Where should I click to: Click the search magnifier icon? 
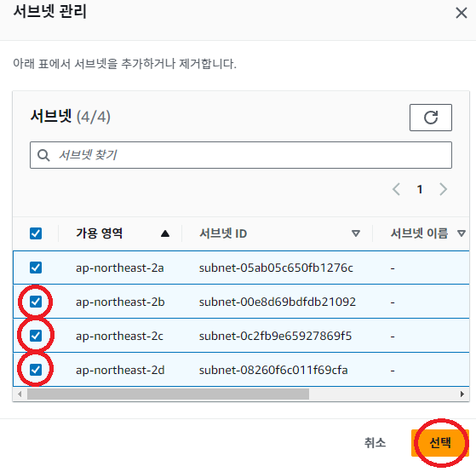pyautogui.click(x=43, y=155)
